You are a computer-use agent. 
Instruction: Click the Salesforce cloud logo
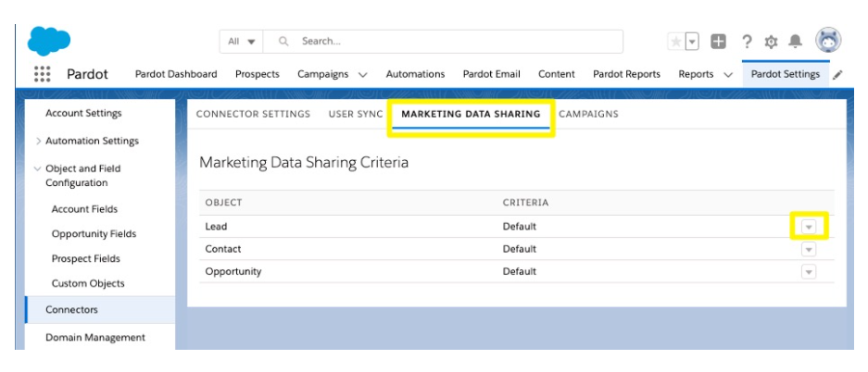point(49,41)
